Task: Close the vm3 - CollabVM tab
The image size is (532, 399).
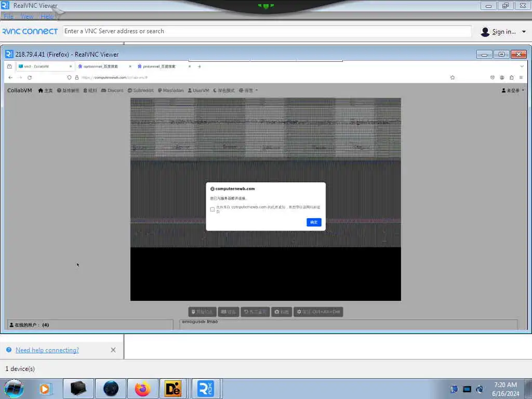Action: [71, 66]
